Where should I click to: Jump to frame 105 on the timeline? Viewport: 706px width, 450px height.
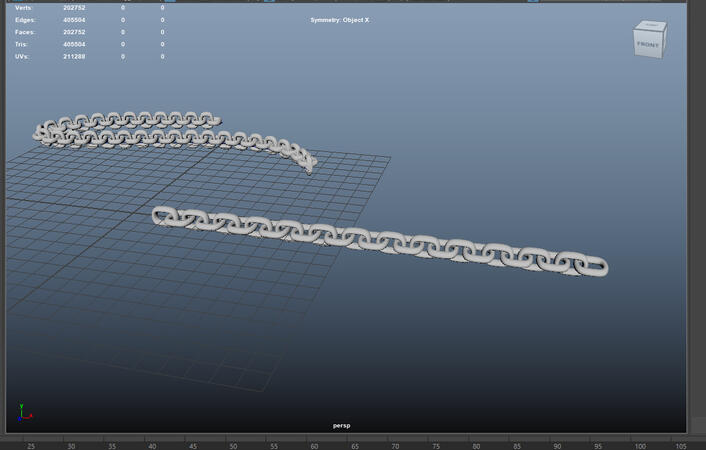click(680, 446)
